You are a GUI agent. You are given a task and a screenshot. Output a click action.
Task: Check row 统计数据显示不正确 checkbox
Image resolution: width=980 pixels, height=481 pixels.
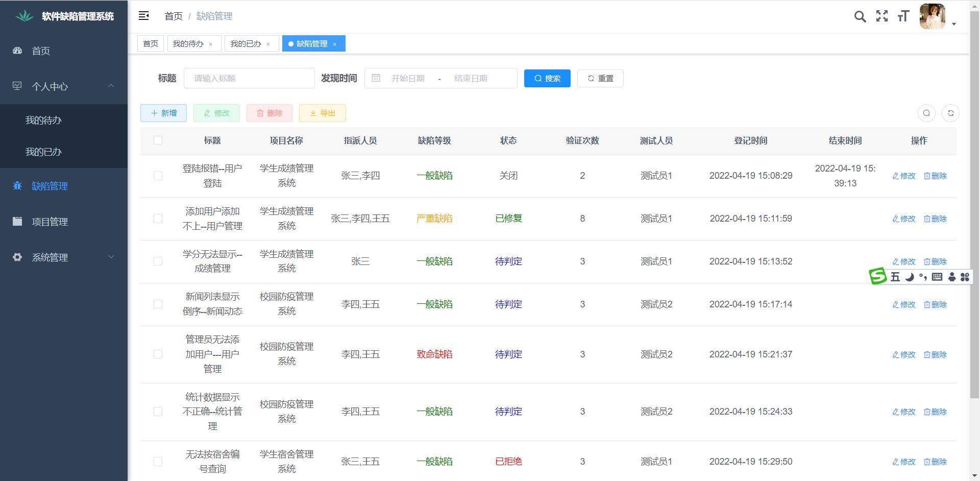[x=158, y=411]
